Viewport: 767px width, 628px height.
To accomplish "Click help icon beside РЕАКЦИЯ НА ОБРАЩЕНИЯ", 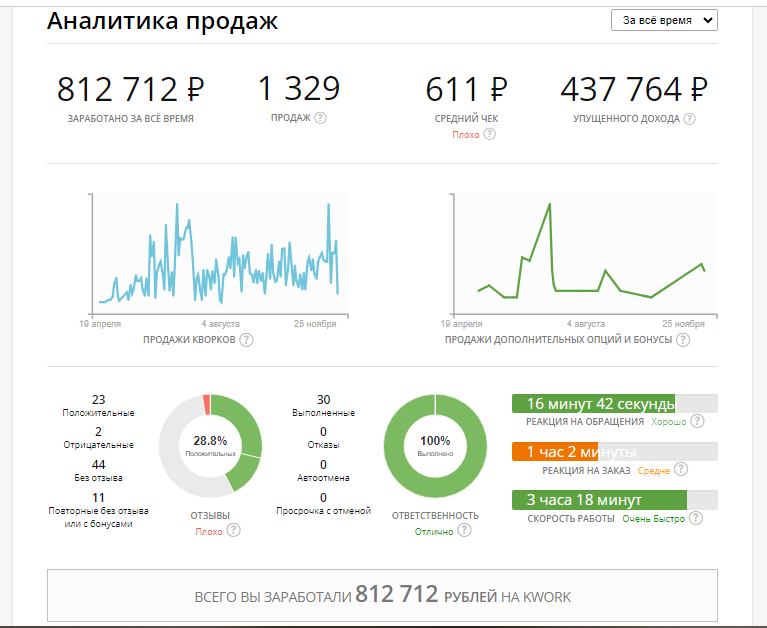I will 698,421.
